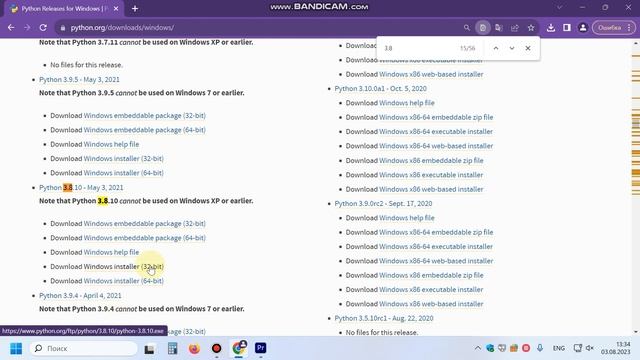Download 3.9.5 embeddable package (64-bit)
Screen dimensions: 640x360
[144, 130]
